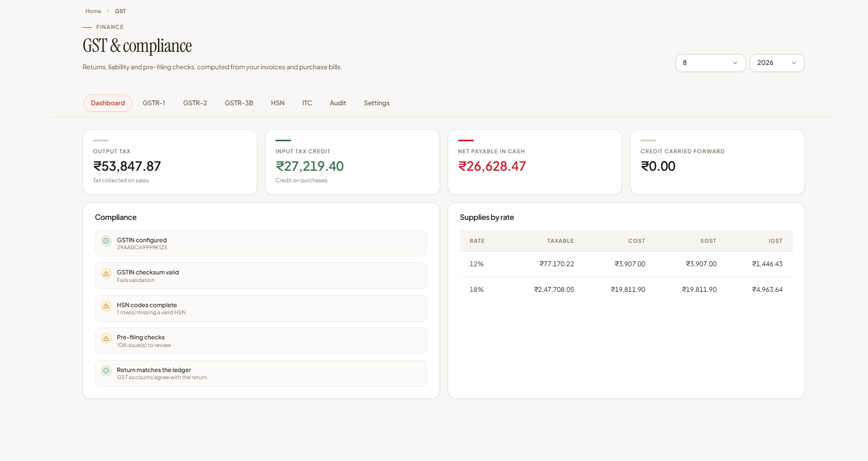Screen dimensions: 868x461
Task: Click the HSN codes complete warning icon
Action: [x=106, y=306]
